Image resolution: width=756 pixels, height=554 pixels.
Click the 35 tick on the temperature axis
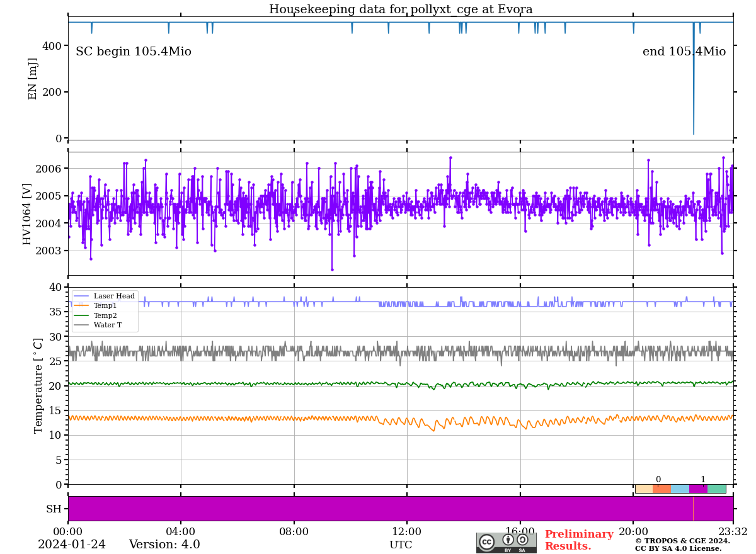point(55,312)
